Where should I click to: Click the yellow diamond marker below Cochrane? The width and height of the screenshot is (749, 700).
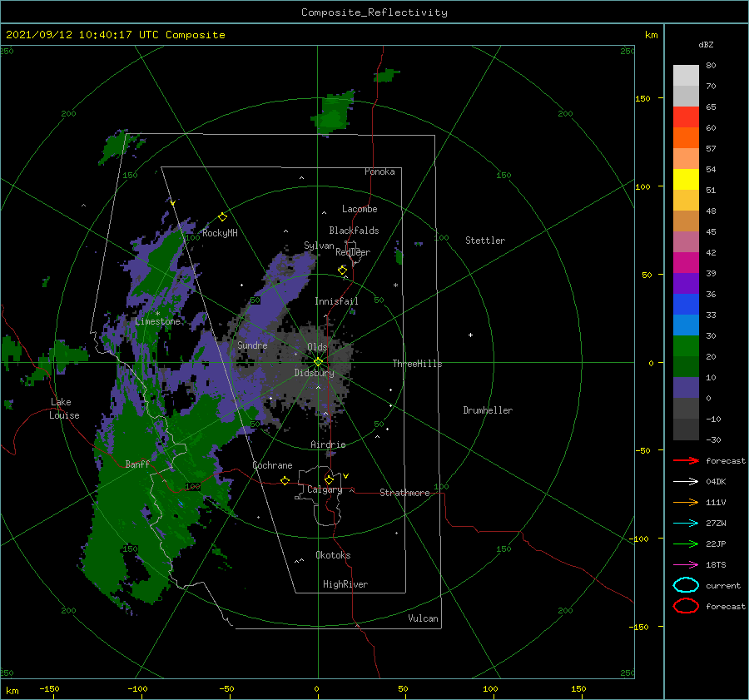click(285, 480)
